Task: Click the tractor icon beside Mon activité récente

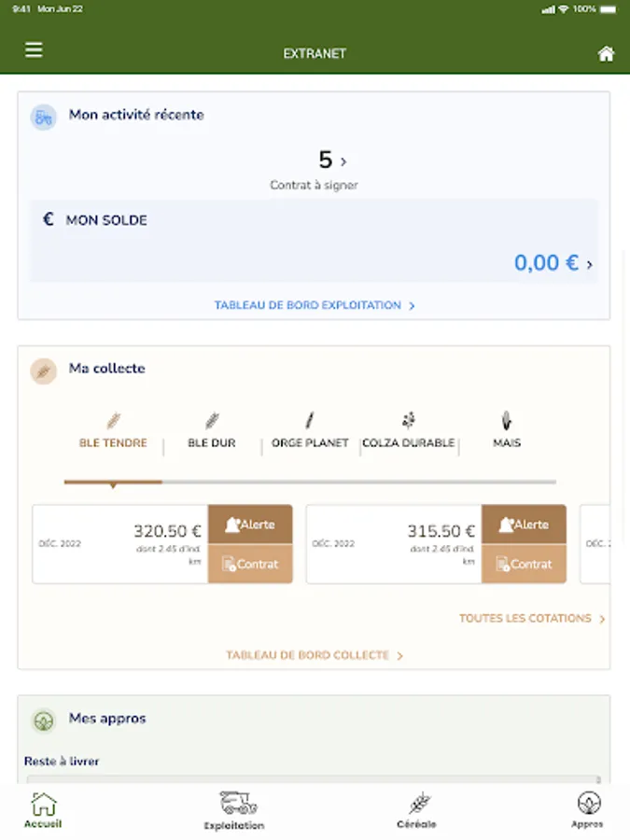Action: tap(43, 117)
